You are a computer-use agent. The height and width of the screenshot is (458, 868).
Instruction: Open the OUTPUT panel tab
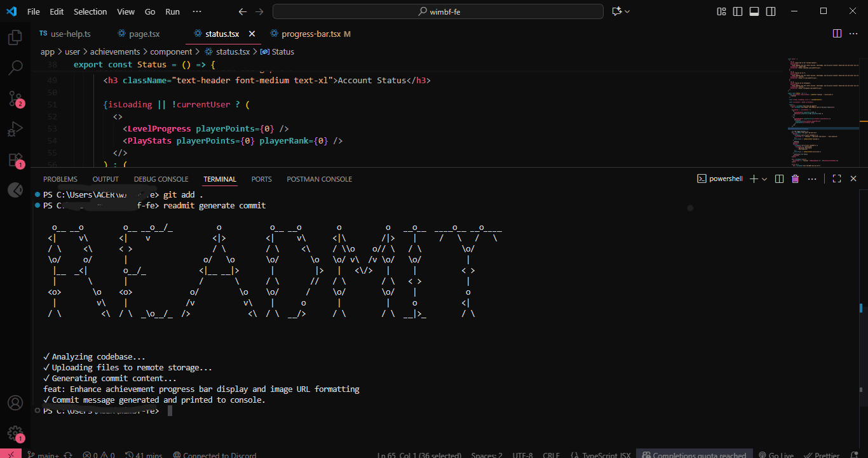[x=105, y=179]
